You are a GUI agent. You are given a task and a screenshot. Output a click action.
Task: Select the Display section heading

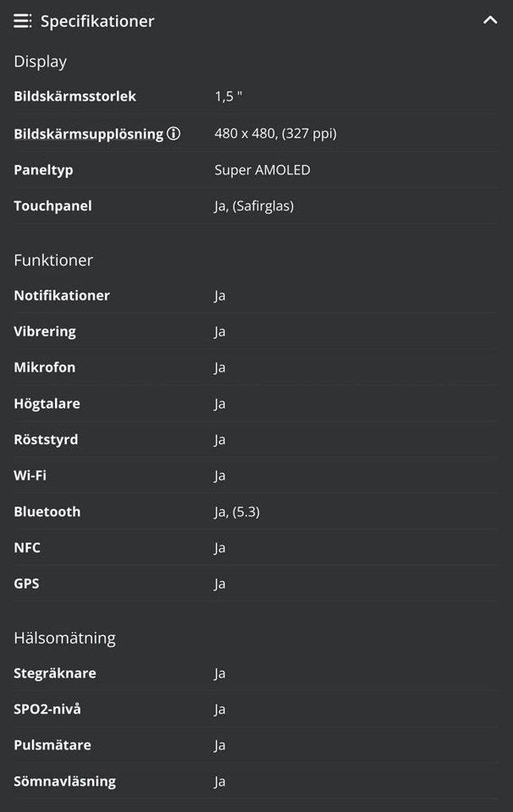(x=40, y=62)
